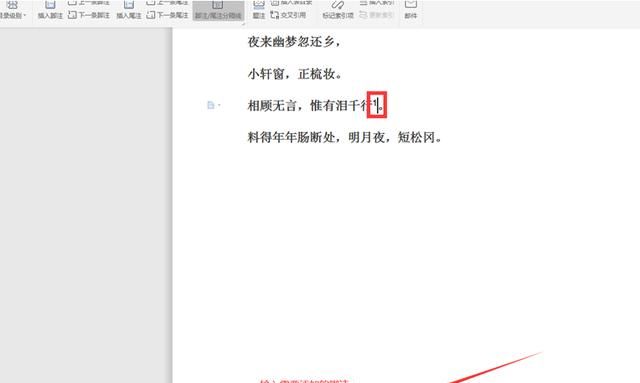This screenshot has width=640, height=383.
Task: Open the footnote/endnote dialog launcher arrow
Action: click(243, 24)
